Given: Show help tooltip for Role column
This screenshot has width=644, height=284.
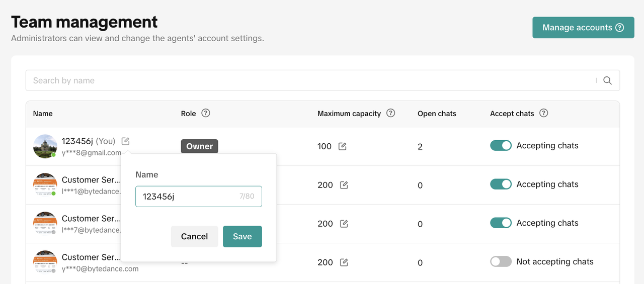Looking at the screenshot, I should click(205, 113).
